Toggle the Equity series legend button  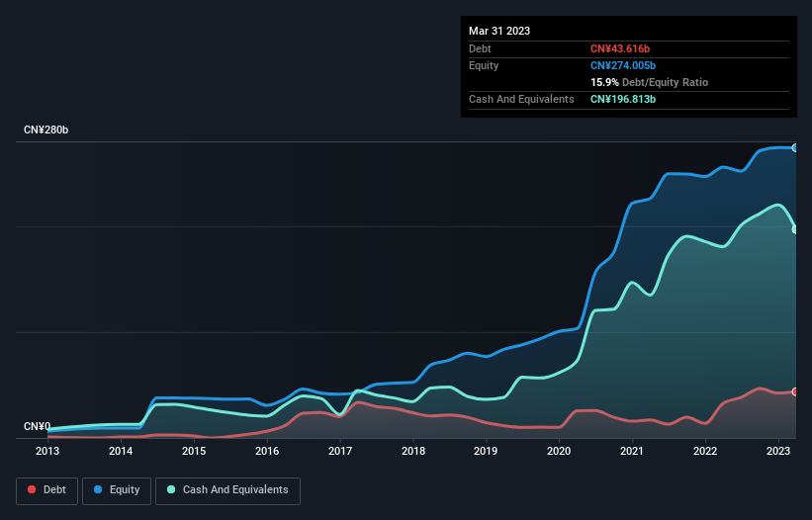117,490
